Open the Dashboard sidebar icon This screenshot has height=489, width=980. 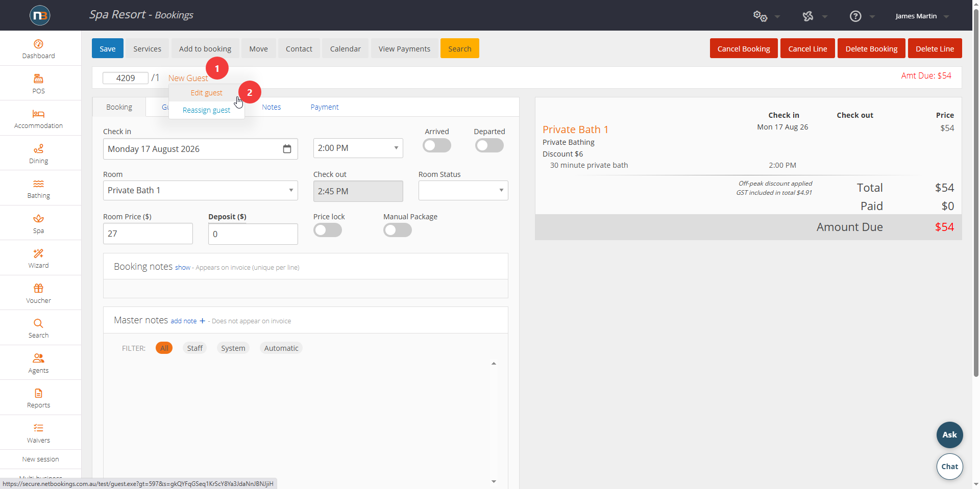[x=38, y=49]
